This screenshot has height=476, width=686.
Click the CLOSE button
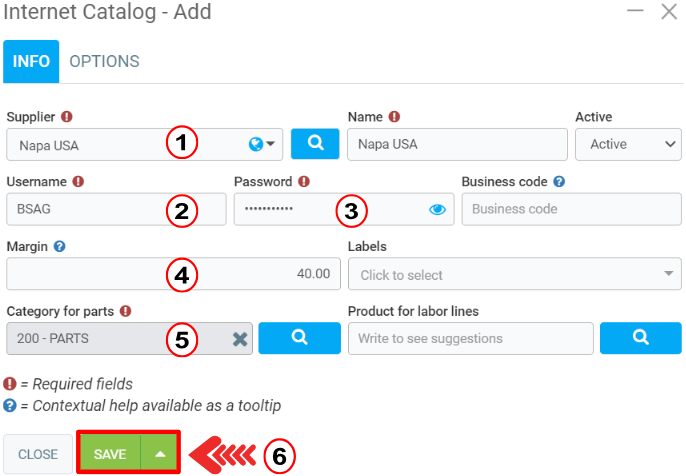(x=38, y=454)
